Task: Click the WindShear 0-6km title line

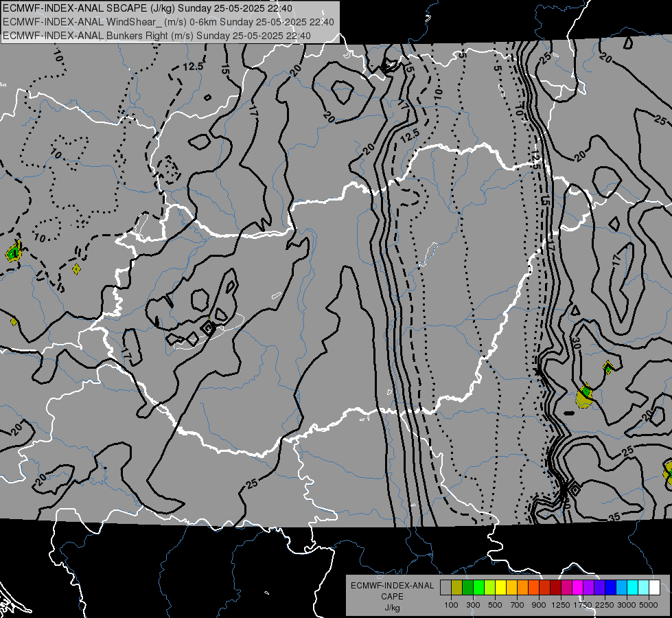Action: tap(168, 22)
